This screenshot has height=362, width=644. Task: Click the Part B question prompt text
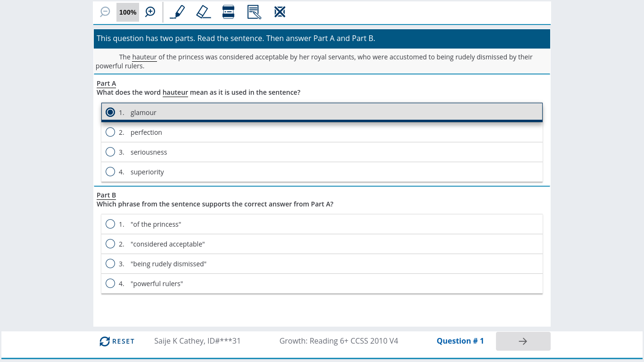(x=215, y=204)
